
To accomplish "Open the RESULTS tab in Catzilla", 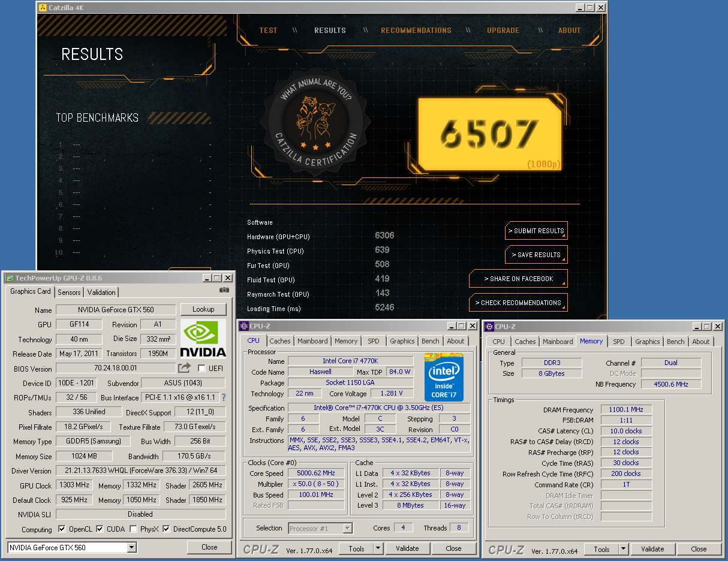I will point(330,30).
